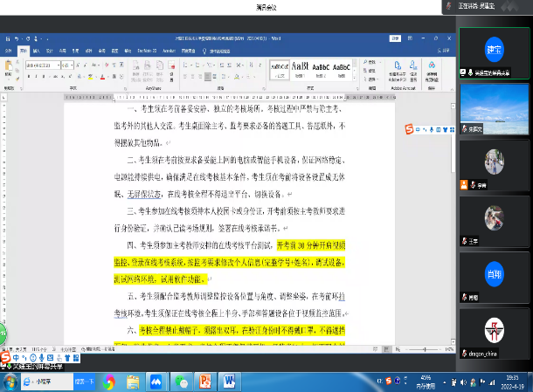Open the PowerPoint icon in the taskbar
The height and width of the screenshot is (392, 533).
(x=205, y=382)
